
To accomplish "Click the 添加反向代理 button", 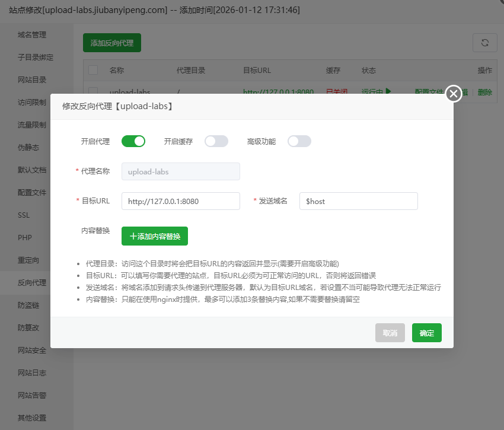I will coord(112,43).
